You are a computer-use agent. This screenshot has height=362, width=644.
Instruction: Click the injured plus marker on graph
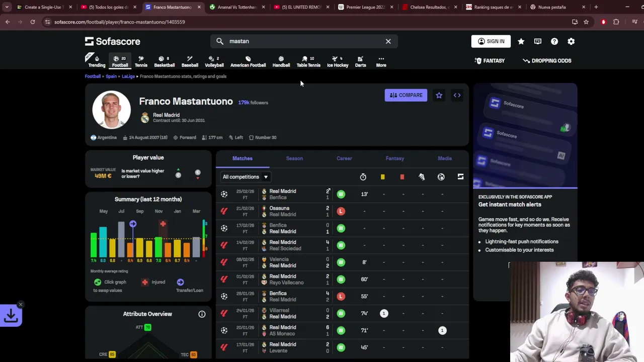(x=163, y=224)
